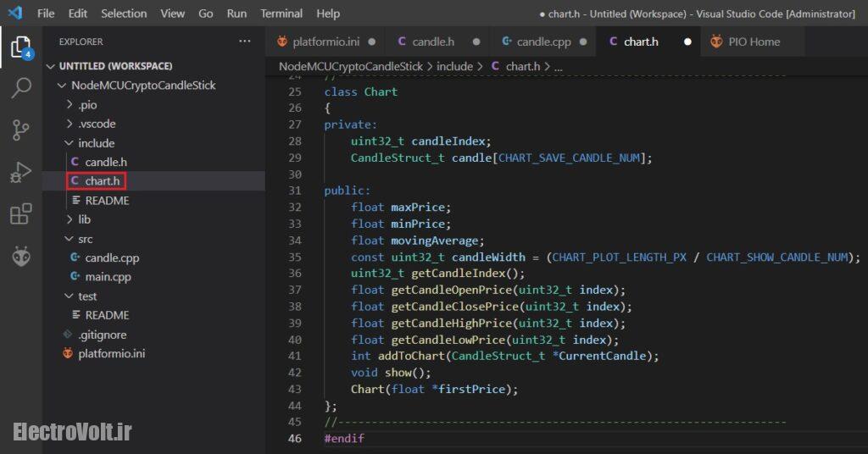Open the Extensions view icon
This screenshot has width=868, height=454.
pos(21,214)
